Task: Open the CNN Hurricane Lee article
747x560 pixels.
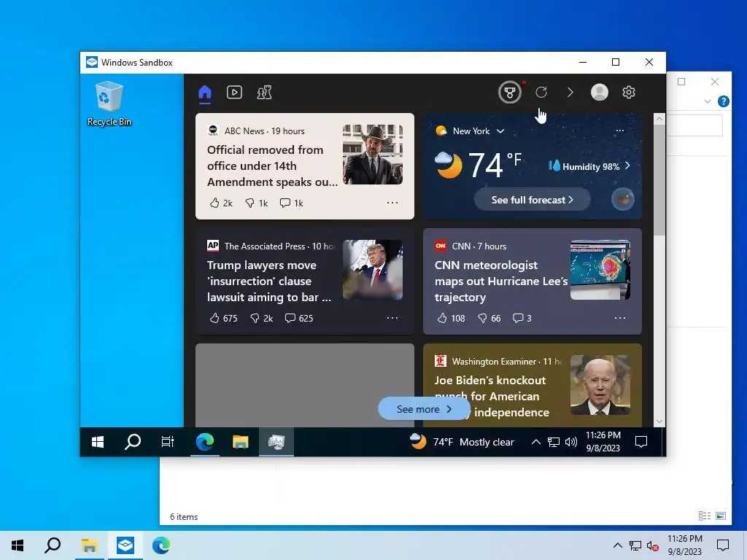Action: (500, 281)
